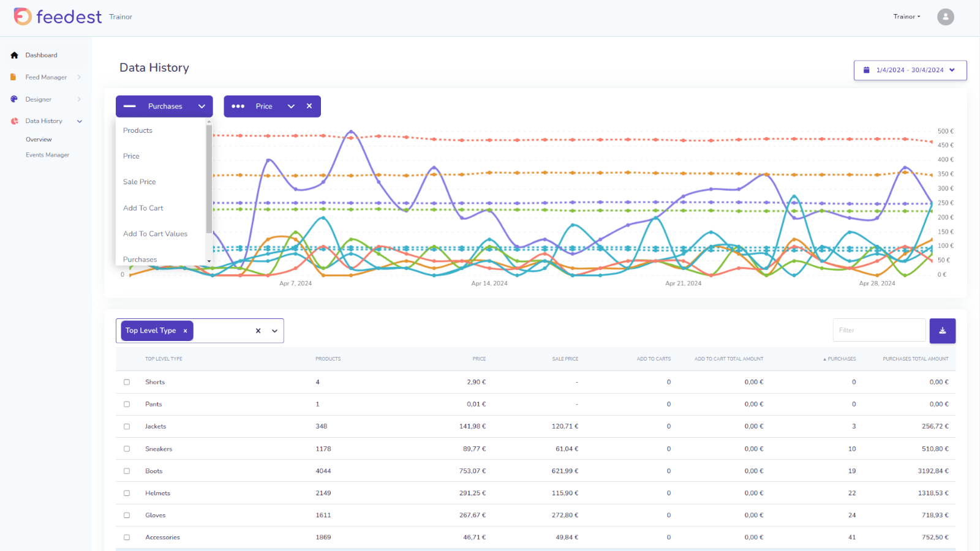This screenshot has height=551, width=980.
Task: Tick the Sneakers row checkbox
Action: click(x=127, y=449)
